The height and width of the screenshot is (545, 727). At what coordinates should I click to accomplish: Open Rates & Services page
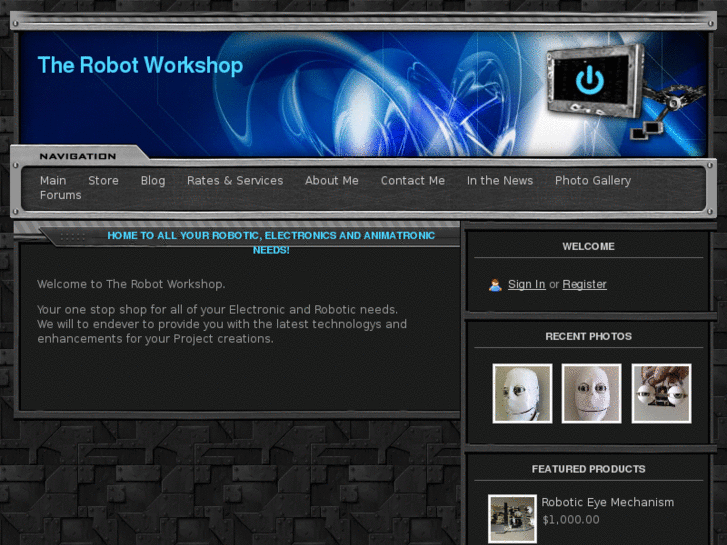coord(235,181)
